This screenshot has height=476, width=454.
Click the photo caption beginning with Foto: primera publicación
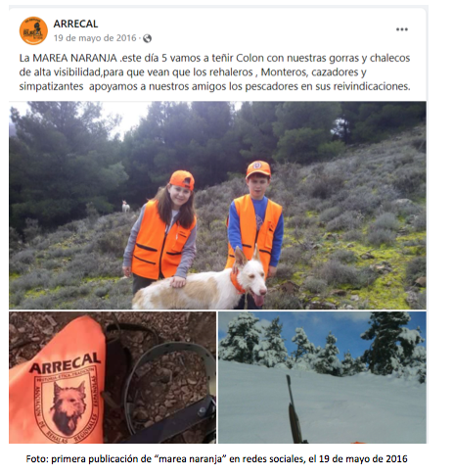(x=217, y=458)
